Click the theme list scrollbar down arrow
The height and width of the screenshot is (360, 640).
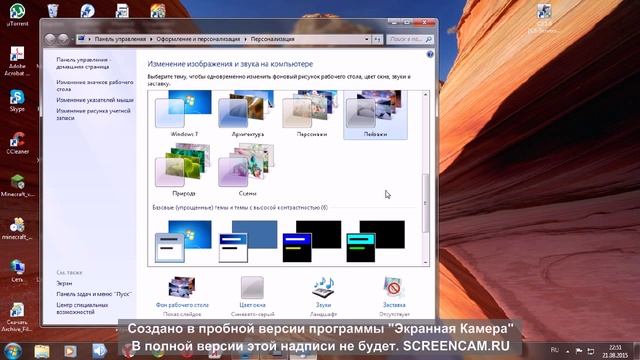pos(425,262)
